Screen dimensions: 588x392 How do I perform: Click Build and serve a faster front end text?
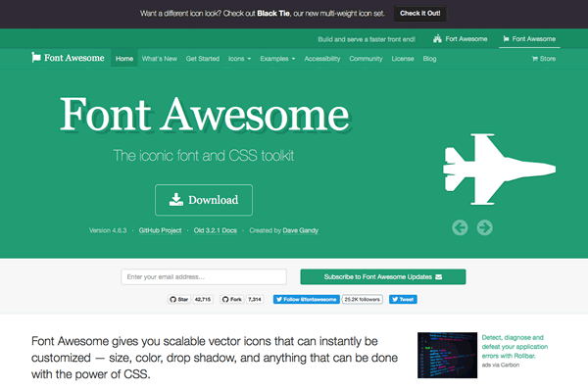click(367, 39)
